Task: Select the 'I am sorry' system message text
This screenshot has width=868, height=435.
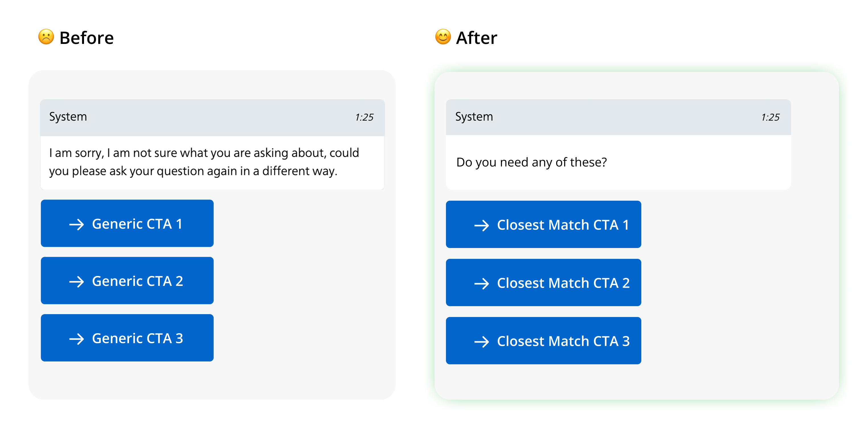Action: click(x=204, y=162)
